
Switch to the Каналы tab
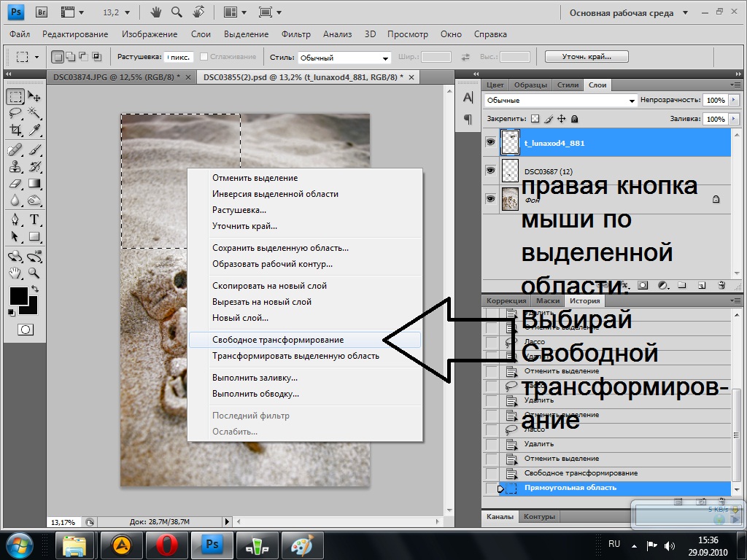500,516
